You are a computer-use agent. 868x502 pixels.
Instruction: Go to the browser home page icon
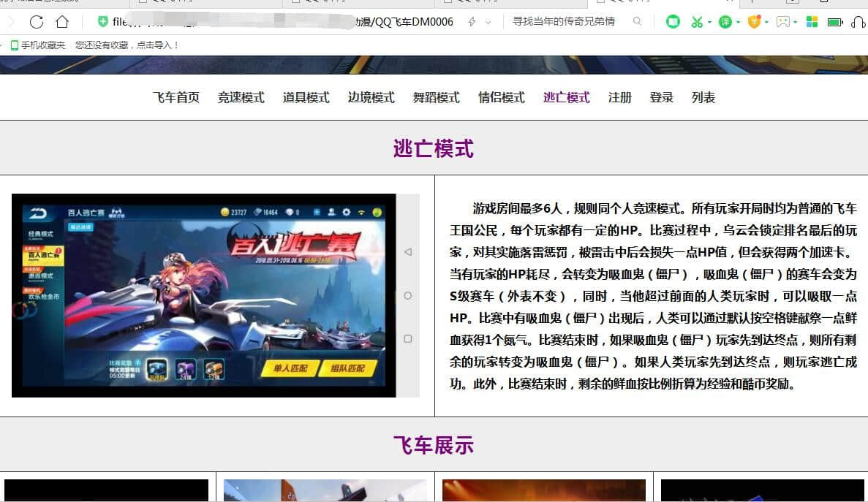(x=62, y=22)
